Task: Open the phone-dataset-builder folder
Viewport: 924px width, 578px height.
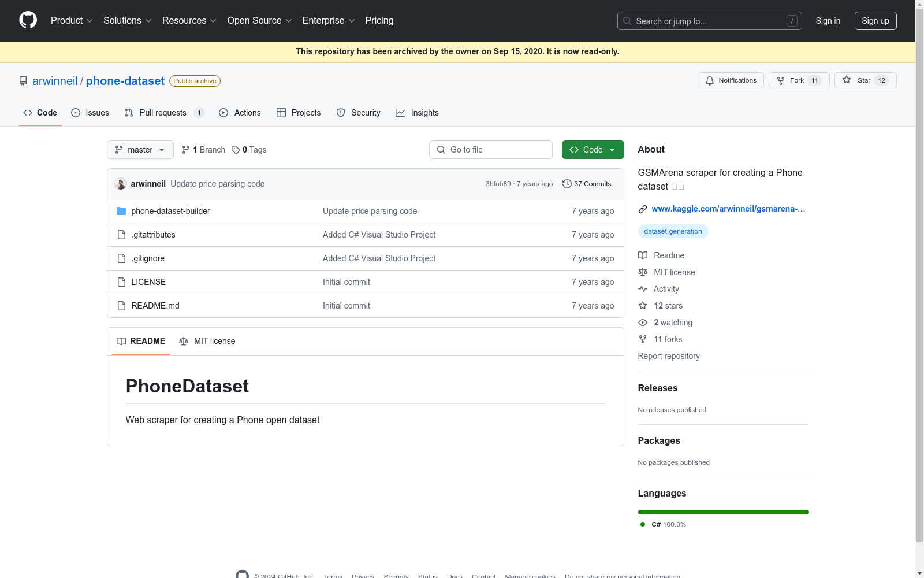Action: 170,211
